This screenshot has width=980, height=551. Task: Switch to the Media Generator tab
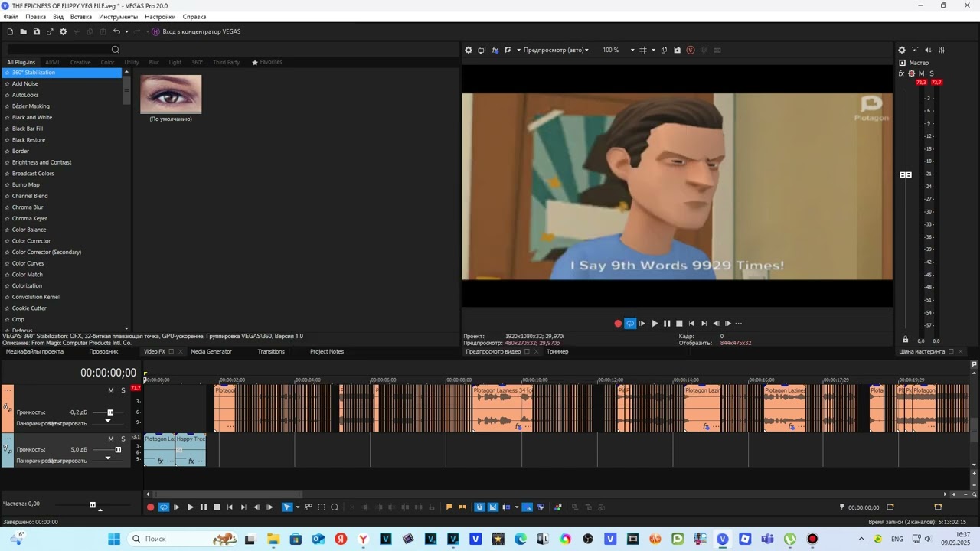(x=211, y=351)
